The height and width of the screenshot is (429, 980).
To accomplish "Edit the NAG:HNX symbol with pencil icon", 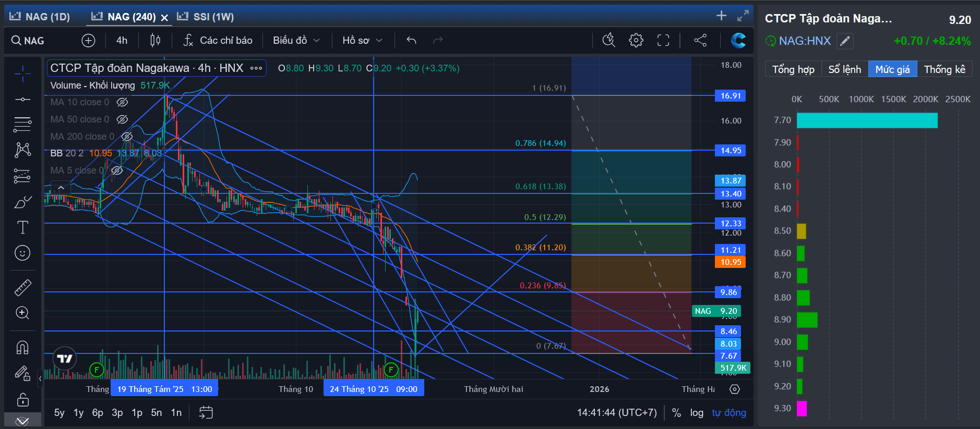I will click(x=845, y=41).
